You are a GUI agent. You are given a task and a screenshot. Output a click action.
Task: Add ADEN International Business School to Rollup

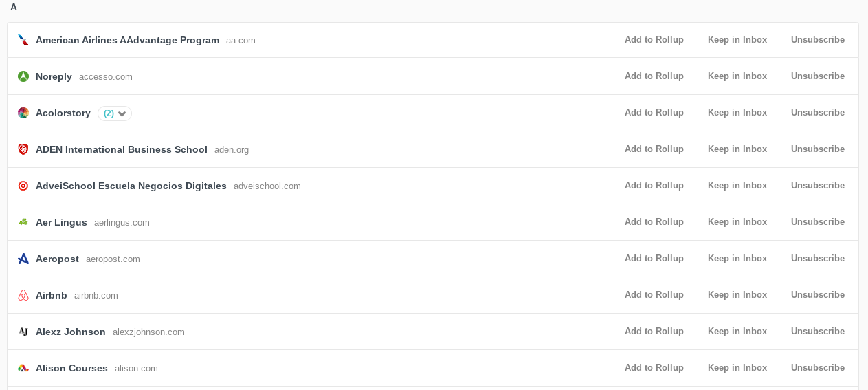click(654, 149)
